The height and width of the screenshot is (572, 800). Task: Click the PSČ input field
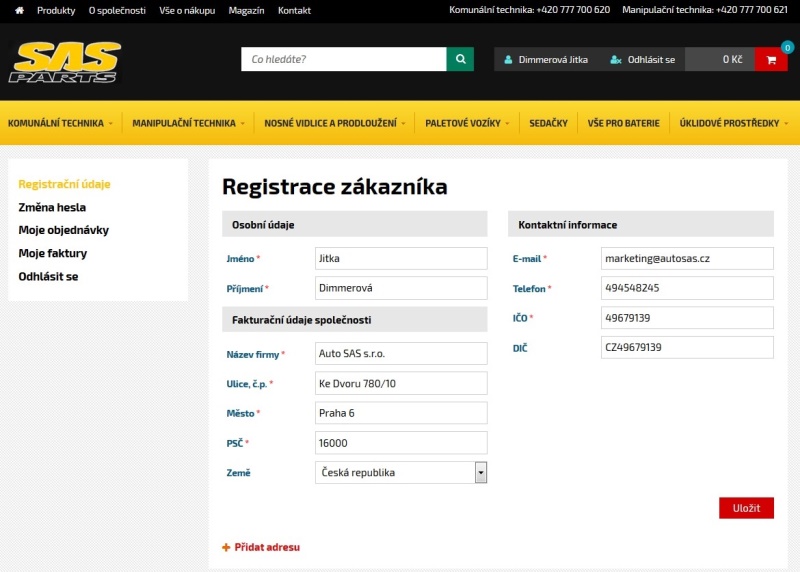(401, 443)
